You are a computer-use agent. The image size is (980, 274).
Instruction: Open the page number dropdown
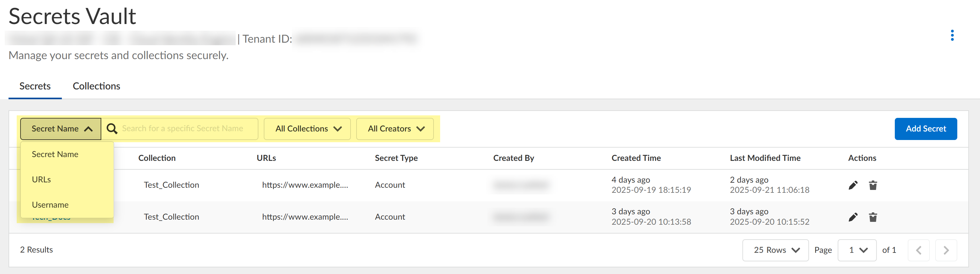(857, 250)
